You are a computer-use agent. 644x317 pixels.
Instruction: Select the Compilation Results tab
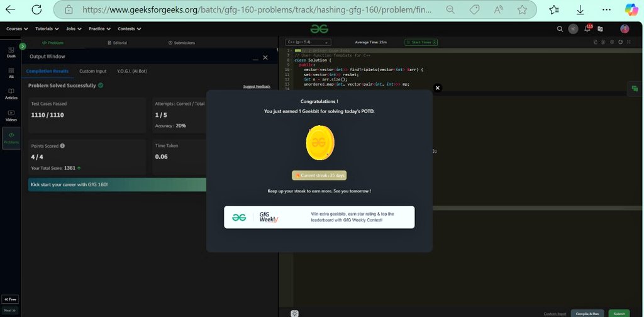tap(47, 71)
